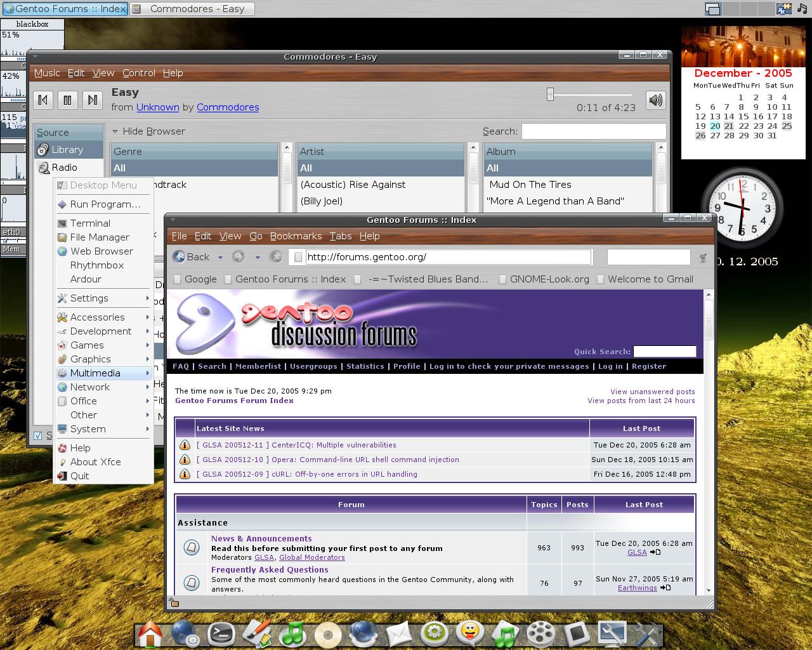
Task: Open the paint brush graphics dock icon
Action: coord(257,633)
